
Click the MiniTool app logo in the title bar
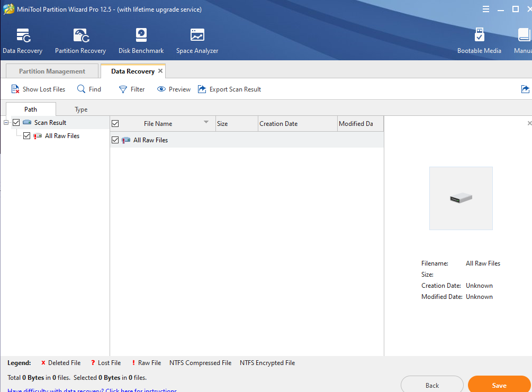click(8, 9)
